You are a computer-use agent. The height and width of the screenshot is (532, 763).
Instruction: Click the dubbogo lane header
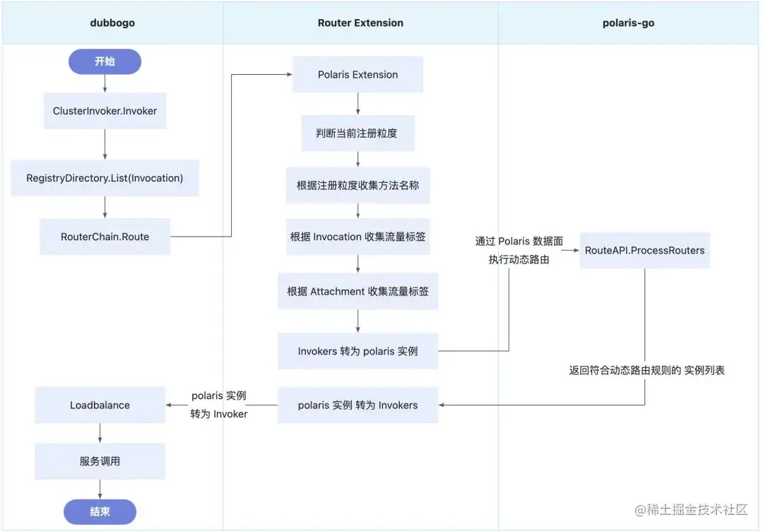(112, 23)
